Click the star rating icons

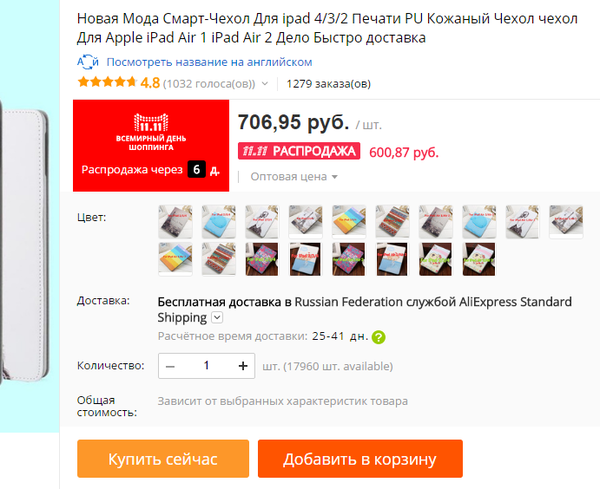pyautogui.click(x=107, y=82)
